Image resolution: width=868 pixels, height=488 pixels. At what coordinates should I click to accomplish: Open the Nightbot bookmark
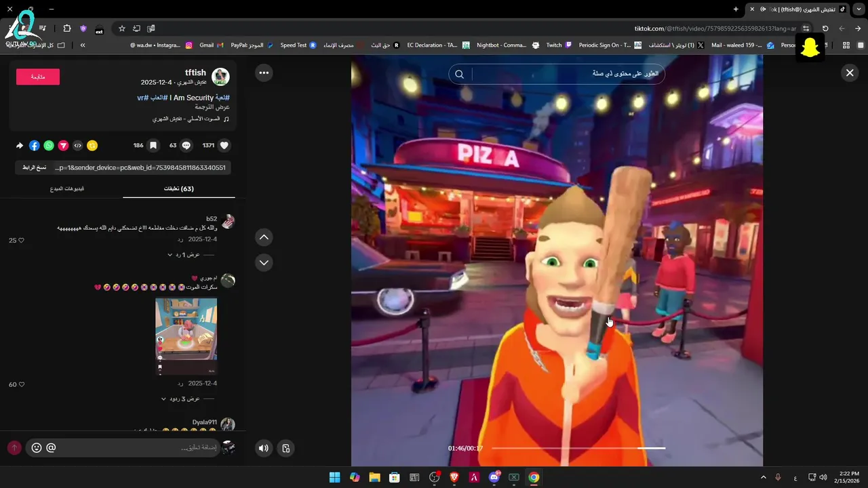[508, 45]
